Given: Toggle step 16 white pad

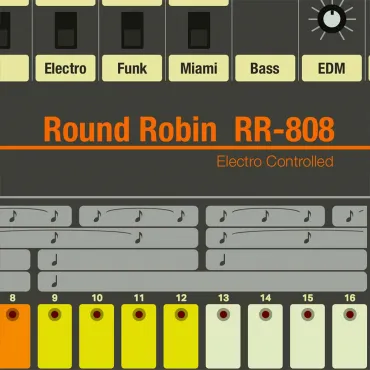Looking at the screenshot, I should pos(350,336).
